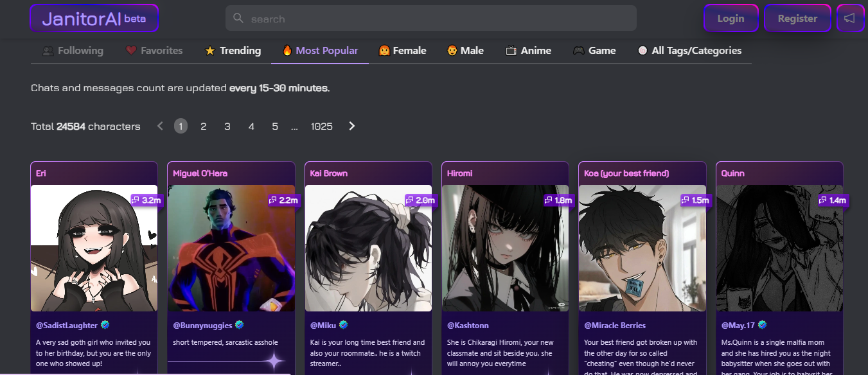Open the Anime category tab
Screen dimensions: 868x375
point(528,51)
